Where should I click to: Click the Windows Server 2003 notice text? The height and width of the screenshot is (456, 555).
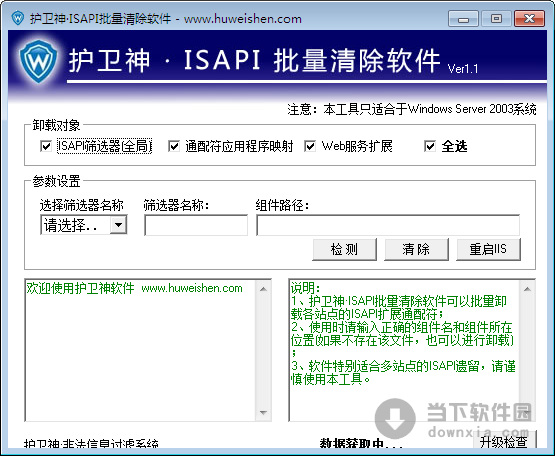click(x=412, y=109)
